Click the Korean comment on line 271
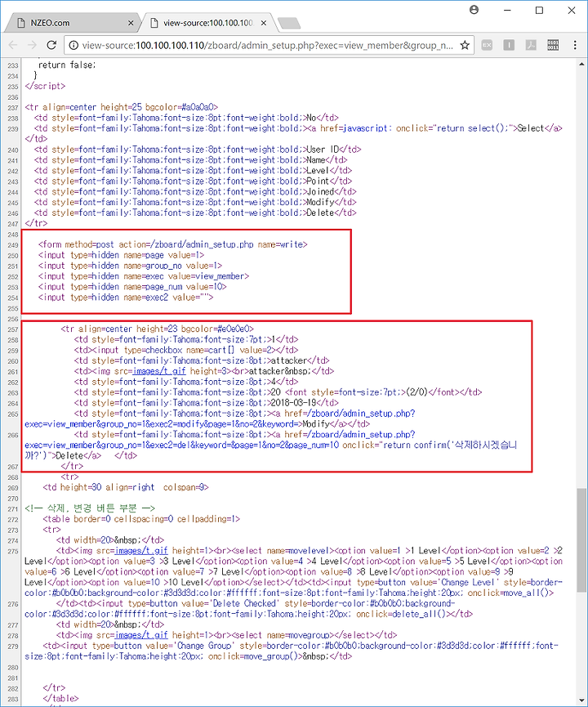The width and height of the screenshot is (588, 707). [x=90, y=508]
